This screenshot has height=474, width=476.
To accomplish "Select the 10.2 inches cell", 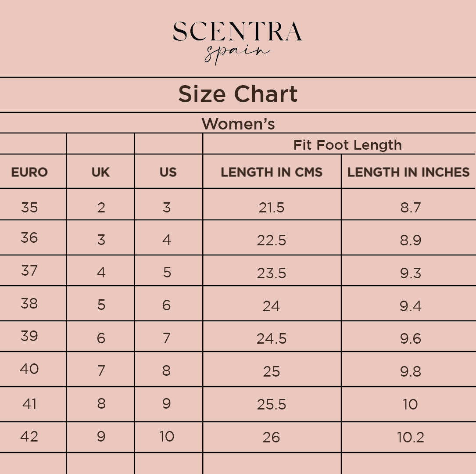I will [410, 437].
